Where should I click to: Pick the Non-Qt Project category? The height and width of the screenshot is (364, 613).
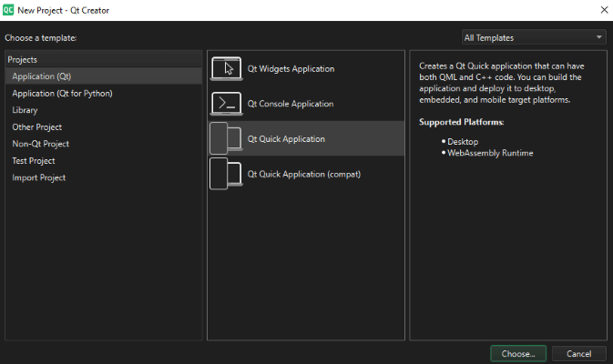[x=40, y=144]
